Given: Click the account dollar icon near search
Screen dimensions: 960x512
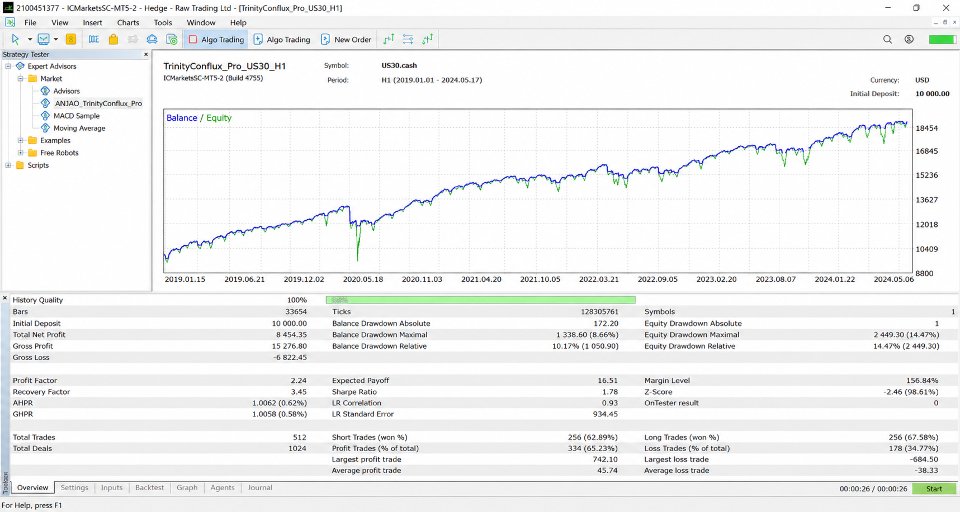Looking at the screenshot, I should point(909,39).
